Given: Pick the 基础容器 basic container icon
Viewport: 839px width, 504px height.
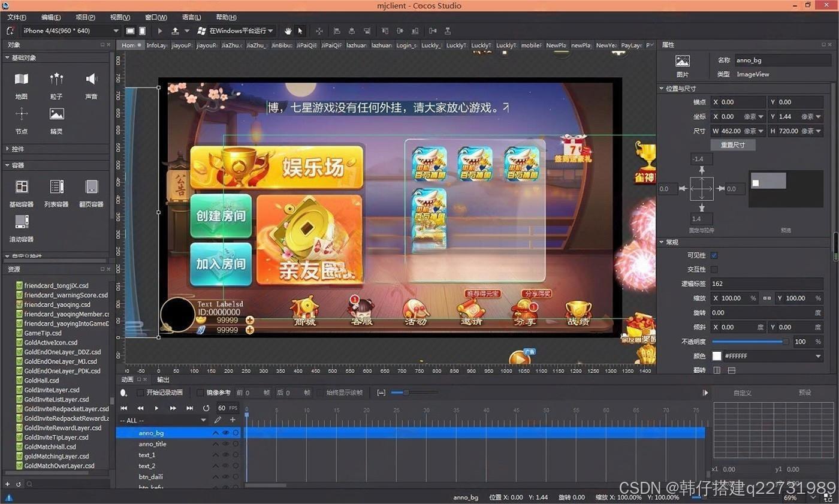Looking at the screenshot, I should [22, 186].
